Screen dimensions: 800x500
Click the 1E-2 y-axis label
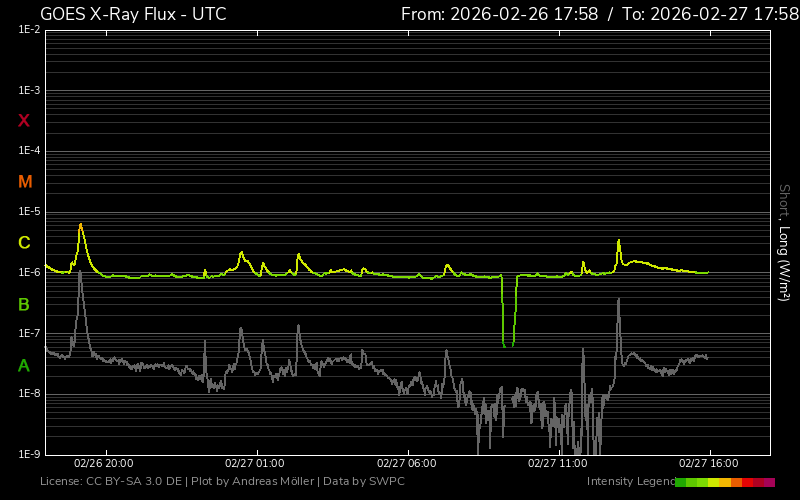tap(29, 30)
